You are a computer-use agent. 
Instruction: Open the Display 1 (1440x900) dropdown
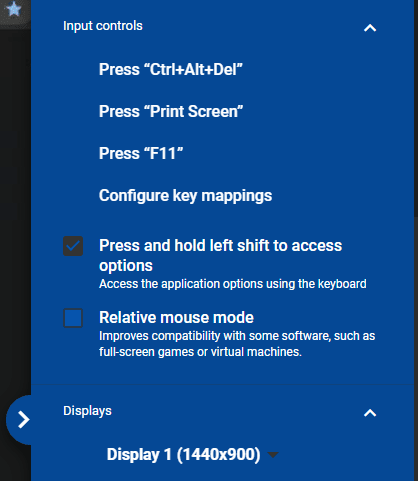(192, 454)
